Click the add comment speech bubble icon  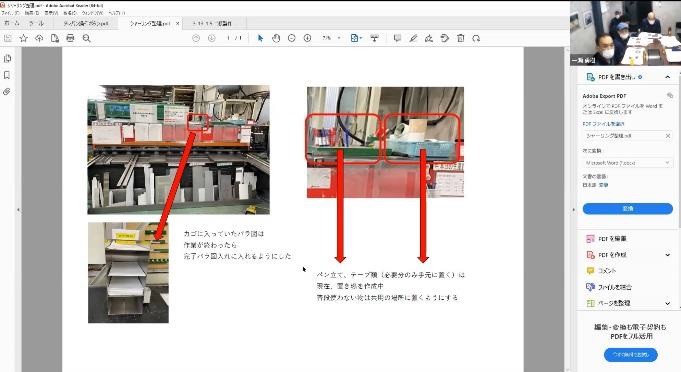(397, 38)
